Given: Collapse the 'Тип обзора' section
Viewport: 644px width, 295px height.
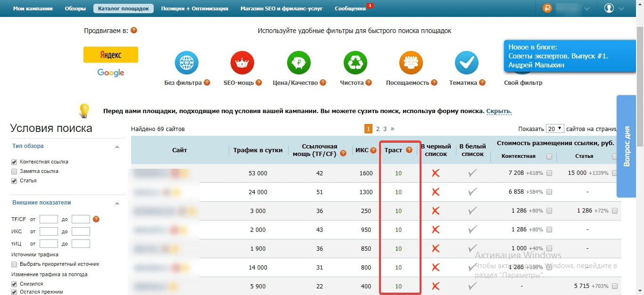Looking at the screenshot, I should click(x=117, y=147).
